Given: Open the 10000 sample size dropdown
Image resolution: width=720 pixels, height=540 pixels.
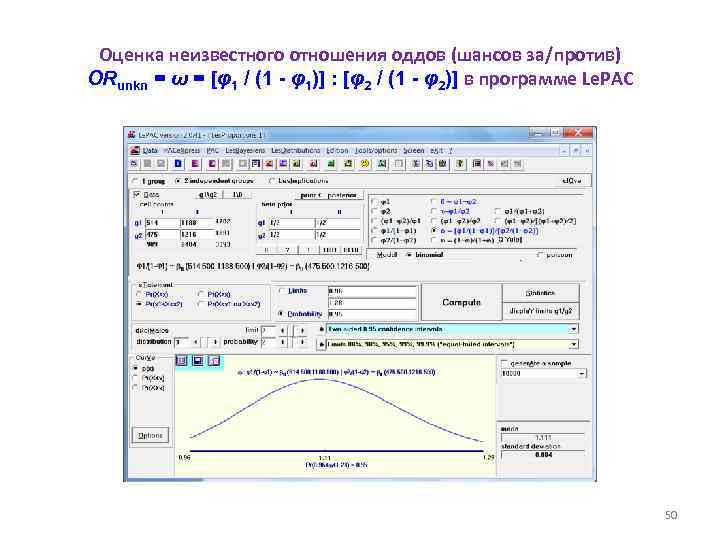Looking at the screenshot, I should (x=582, y=374).
